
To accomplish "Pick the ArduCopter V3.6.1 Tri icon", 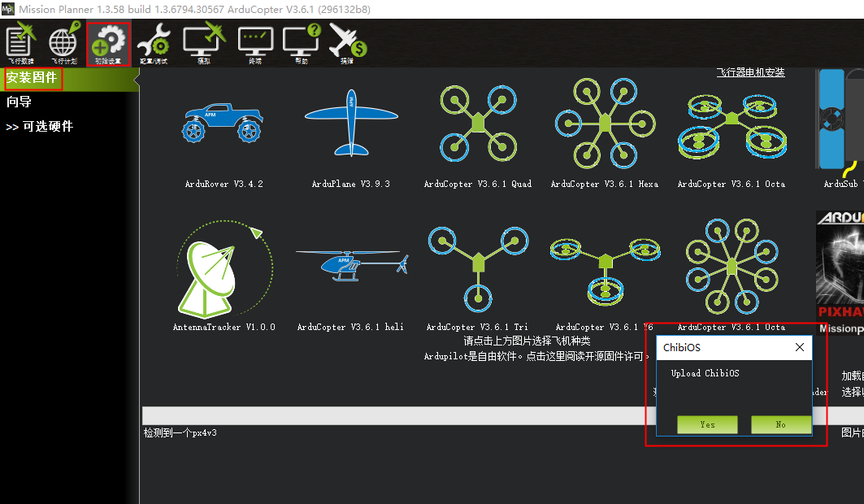I will [x=478, y=269].
